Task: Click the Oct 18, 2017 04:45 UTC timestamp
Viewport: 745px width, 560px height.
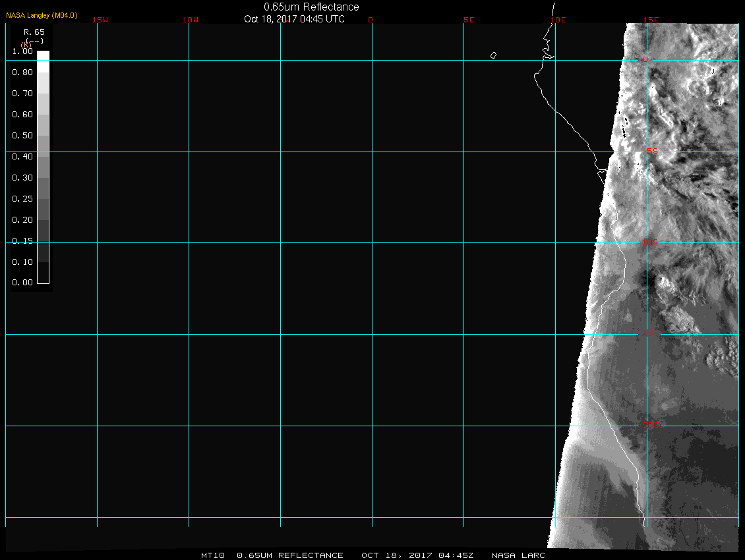Action: pyautogui.click(x=294, y=19)
